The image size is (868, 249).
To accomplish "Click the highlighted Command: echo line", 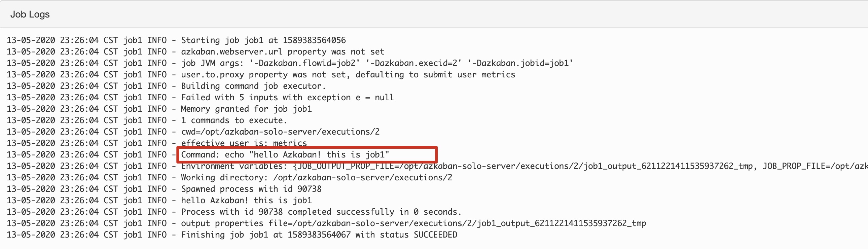I will [x=285, y=155].
